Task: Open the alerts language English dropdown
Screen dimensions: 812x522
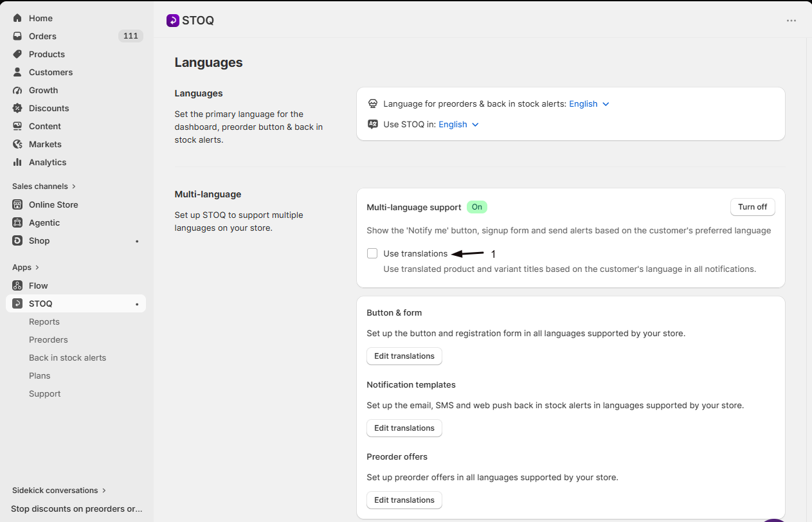Action: point(590,104)
